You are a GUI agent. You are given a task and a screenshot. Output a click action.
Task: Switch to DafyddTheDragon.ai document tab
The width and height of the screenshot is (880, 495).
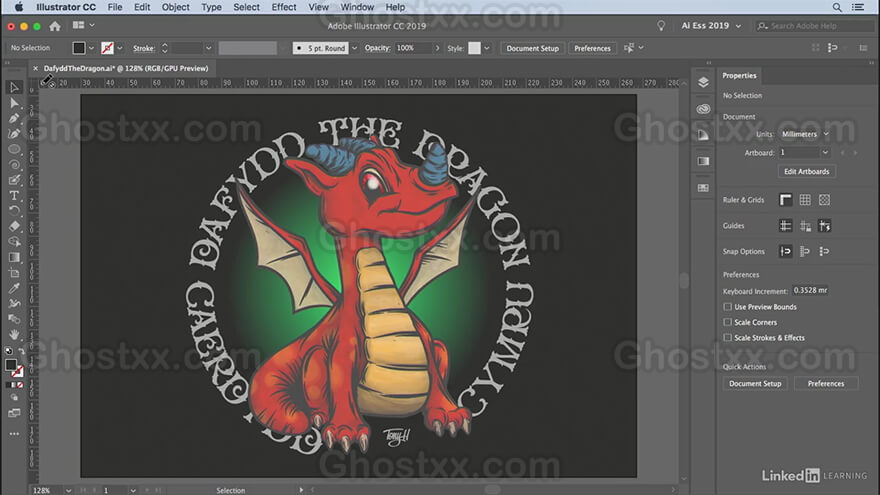point(126,68)
